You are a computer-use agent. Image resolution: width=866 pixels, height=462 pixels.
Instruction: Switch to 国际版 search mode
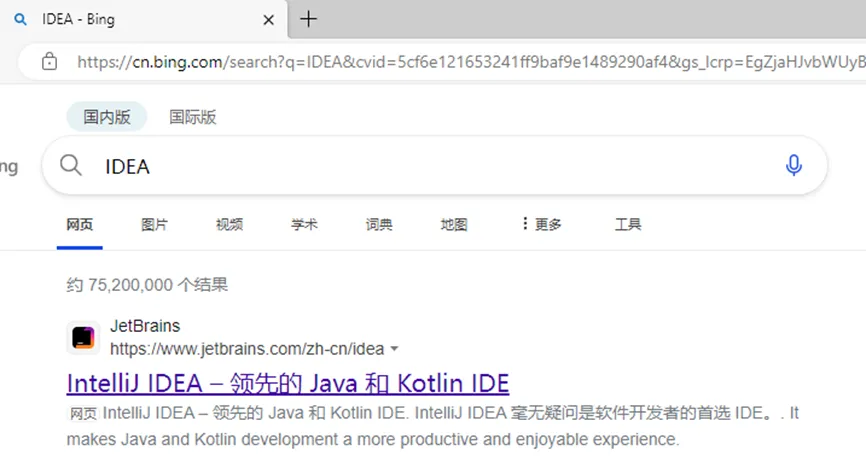click(192, 117)
